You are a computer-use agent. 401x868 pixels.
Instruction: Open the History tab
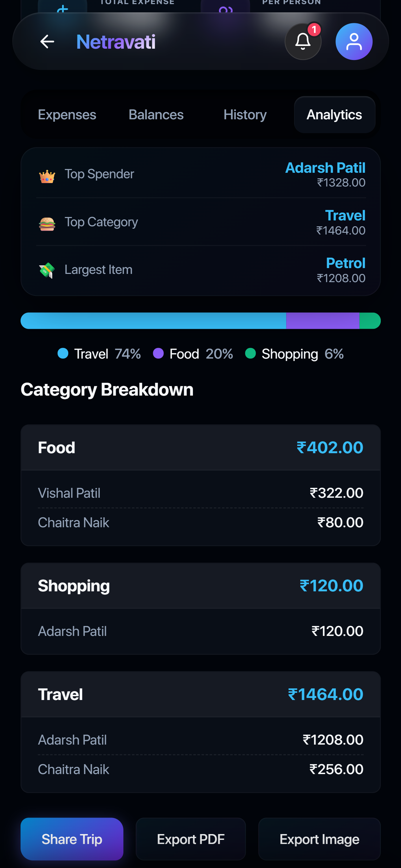245,114
